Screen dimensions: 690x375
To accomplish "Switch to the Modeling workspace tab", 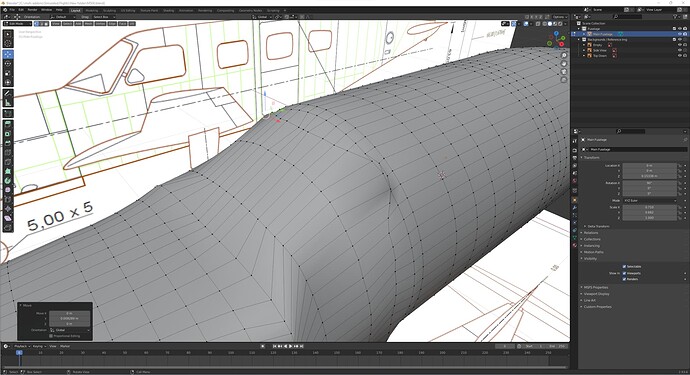I will pyautogui.click(x=92, y=10).
